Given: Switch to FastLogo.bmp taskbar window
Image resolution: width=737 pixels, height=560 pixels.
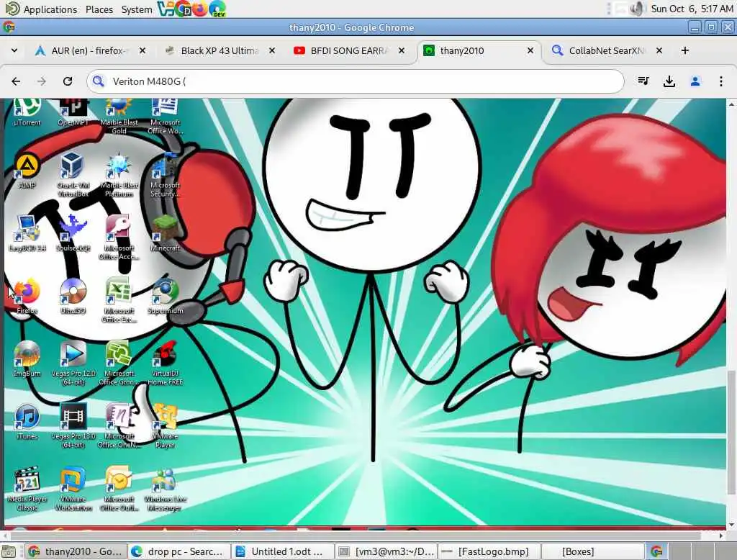Looking at the screenshot, I should coord(489,551).
